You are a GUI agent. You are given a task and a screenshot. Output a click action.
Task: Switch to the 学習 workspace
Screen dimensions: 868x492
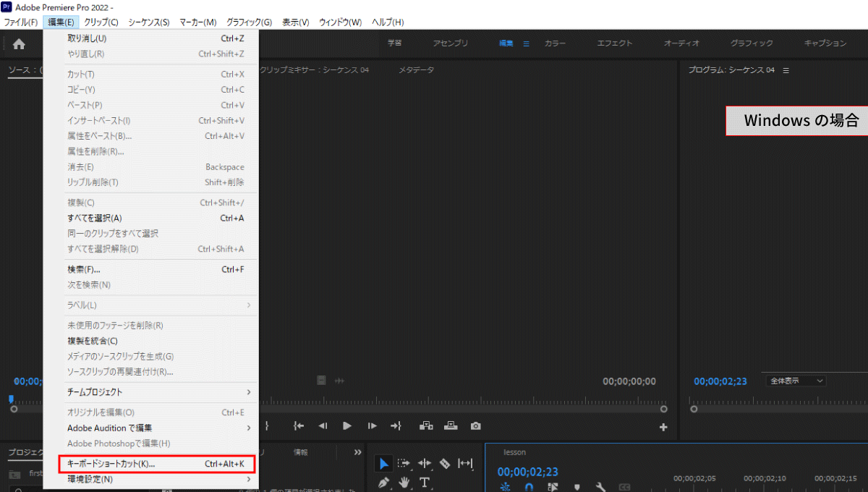coord(394,43)
